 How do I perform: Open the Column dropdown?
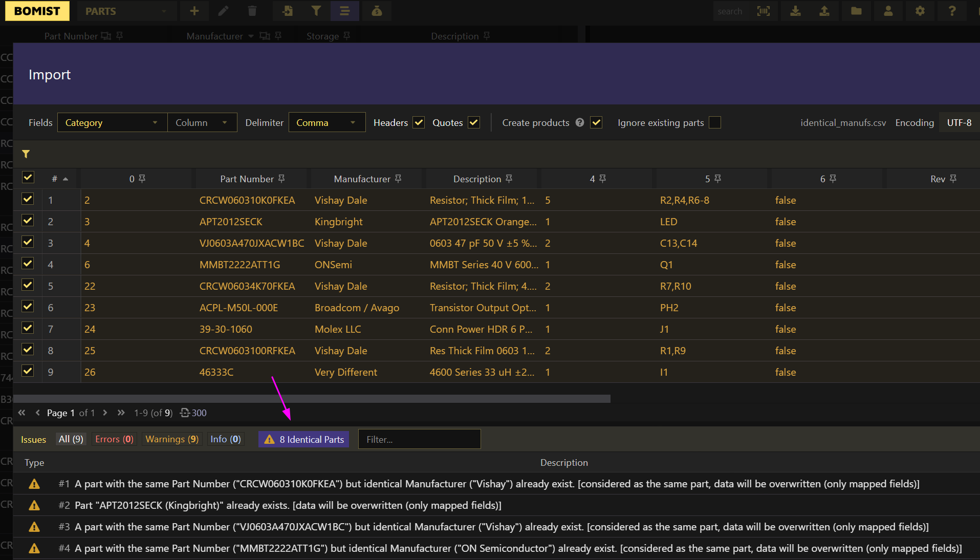click(202, 123)
